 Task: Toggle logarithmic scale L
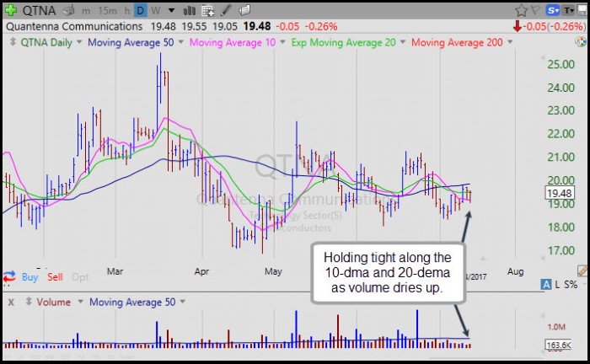pyautogui.click(x=557, y=285)
